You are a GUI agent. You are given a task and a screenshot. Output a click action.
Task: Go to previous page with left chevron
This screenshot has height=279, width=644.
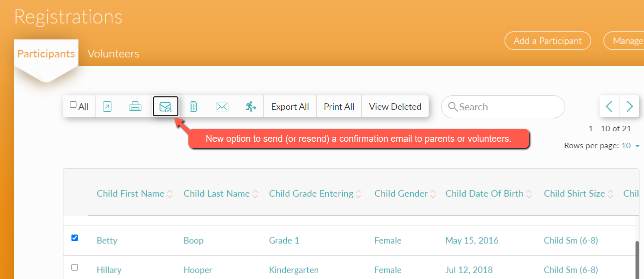[x=610, y=106]
